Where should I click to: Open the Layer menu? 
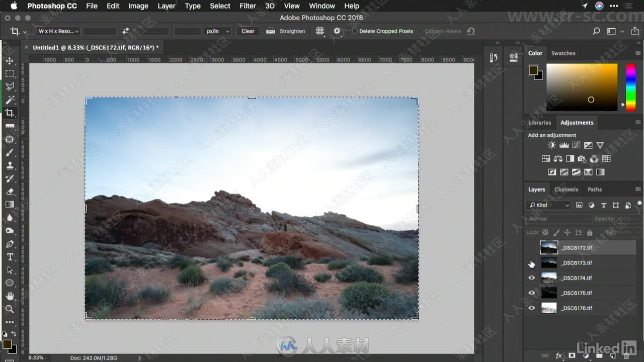click(x=167, y=6)
